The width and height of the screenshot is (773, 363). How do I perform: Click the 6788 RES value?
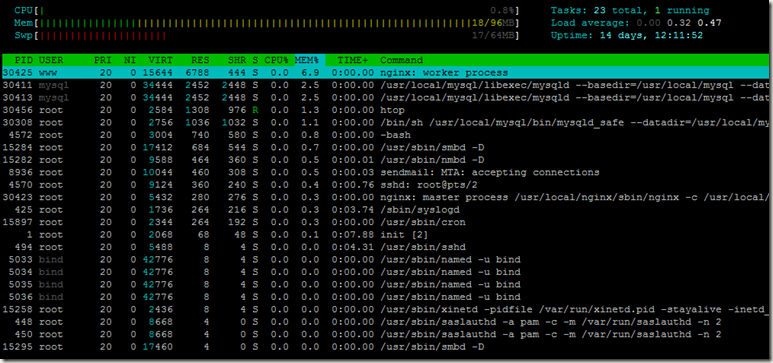pyautogui.click(x=197, y=73)
